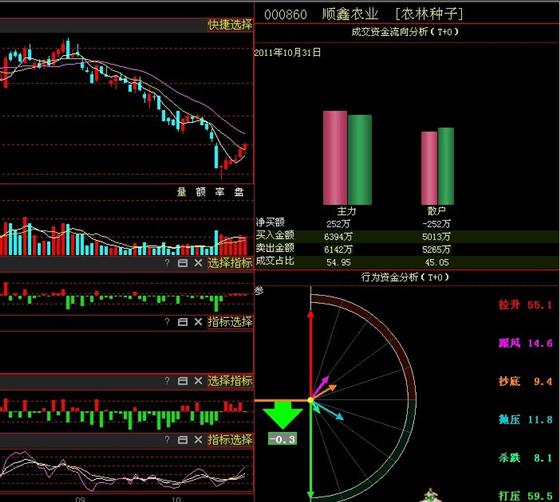This screenshot has width=560, height=502.
Task: Toggle the collapse box icon above the empty indicator panel
Action: point(182,322)
